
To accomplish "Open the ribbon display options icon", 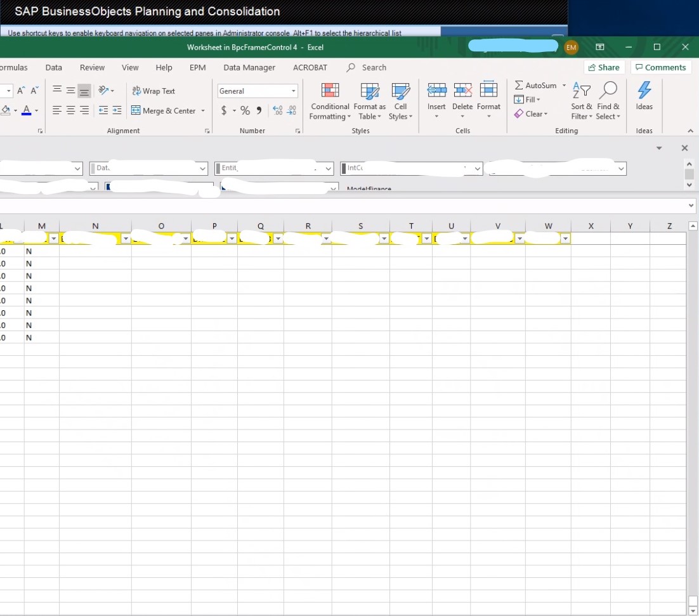I will [600, 47].
